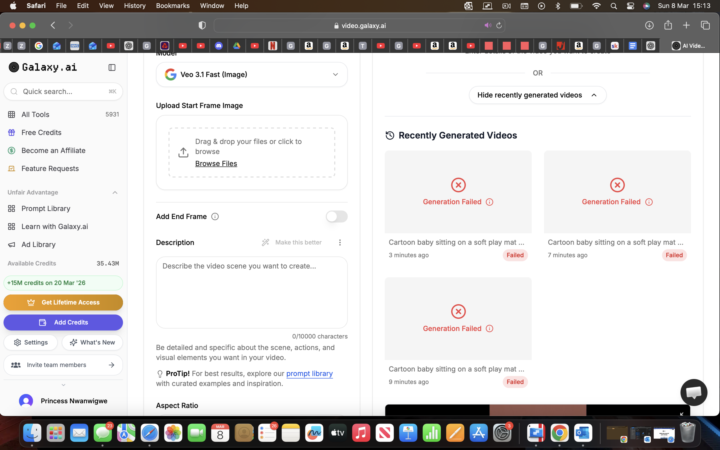Open All Tools in sidebar

click(x=63, y=114)
